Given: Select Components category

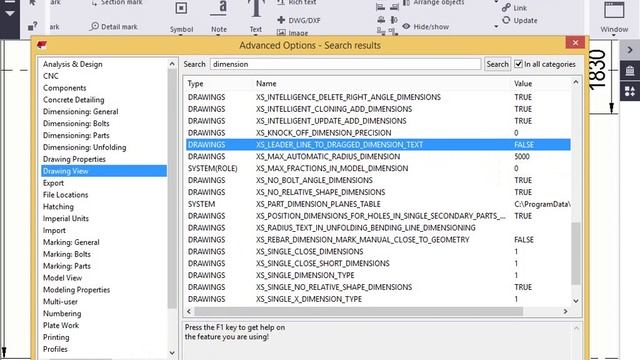Looking at the screenshot, I should [64, 88].
